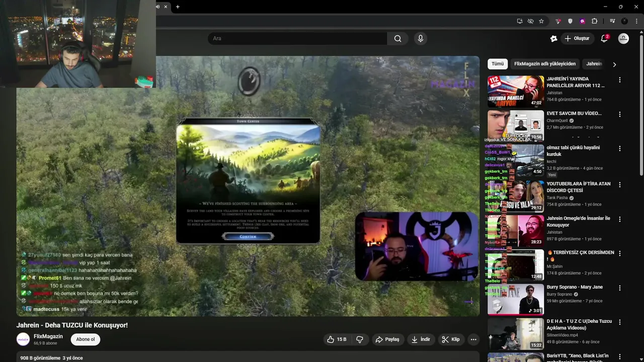This screenshot has width=644, height=362.
Task: Open CharmQuell channel name
Action: point(557,121)
